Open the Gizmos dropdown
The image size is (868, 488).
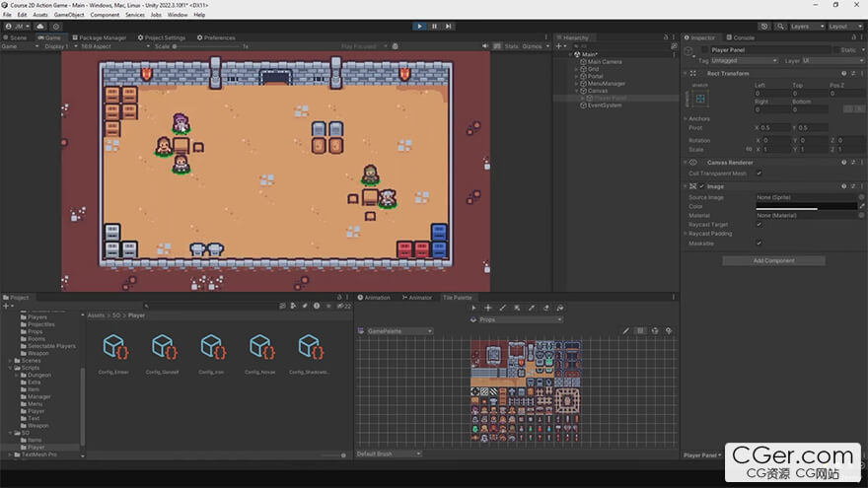coord(536,46)
